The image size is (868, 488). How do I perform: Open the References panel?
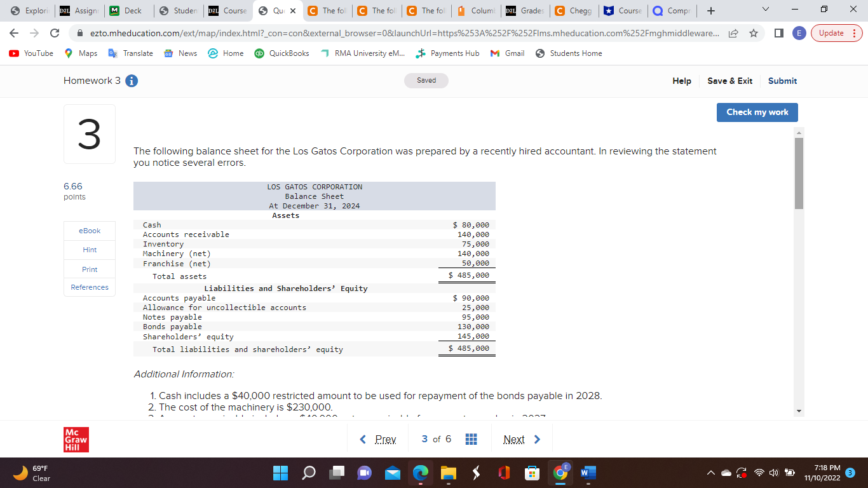90,287
